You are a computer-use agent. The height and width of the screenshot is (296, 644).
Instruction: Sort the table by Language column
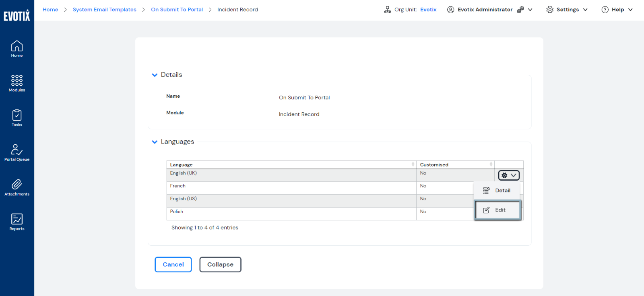pyautogui.click(x=291, y=164)
